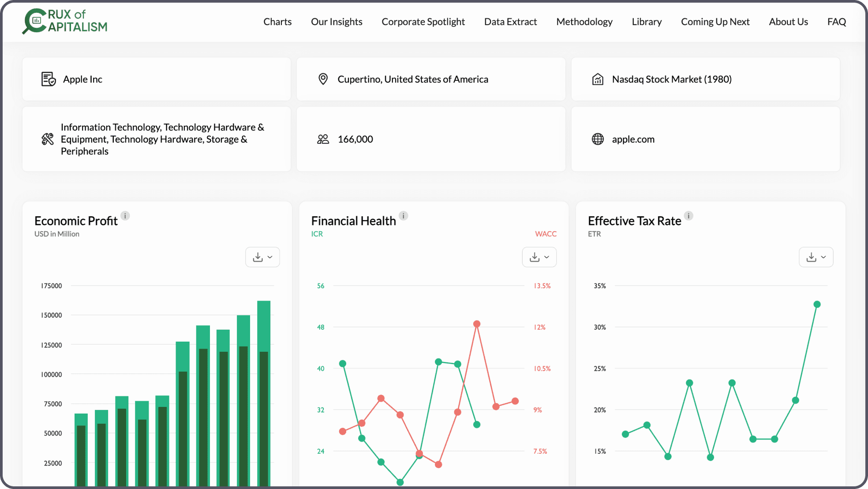Viewport: 868px width, 489px height.
Task: Click the info icon beside Financial Health
Action: tap(404, 216)
